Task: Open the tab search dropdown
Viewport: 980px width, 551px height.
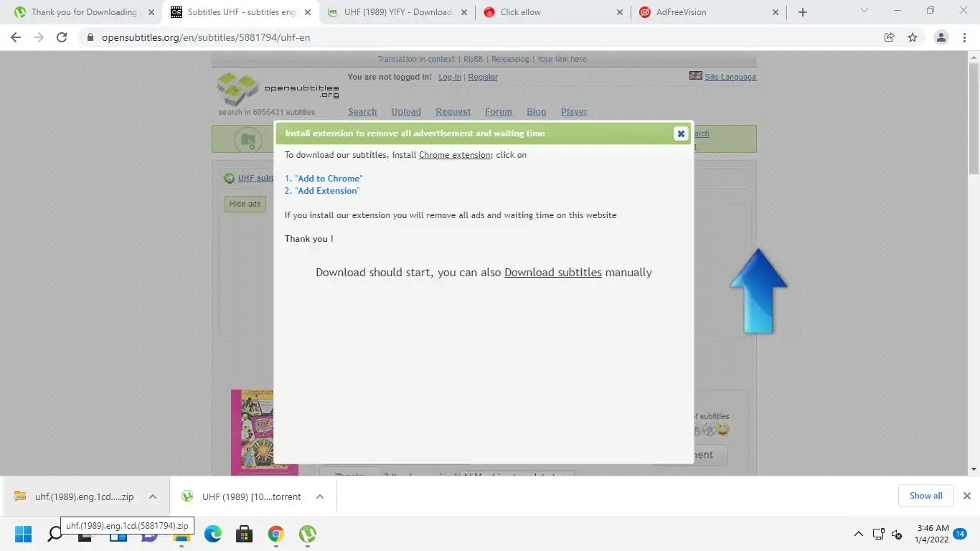Action: click(x=864, y=11)
